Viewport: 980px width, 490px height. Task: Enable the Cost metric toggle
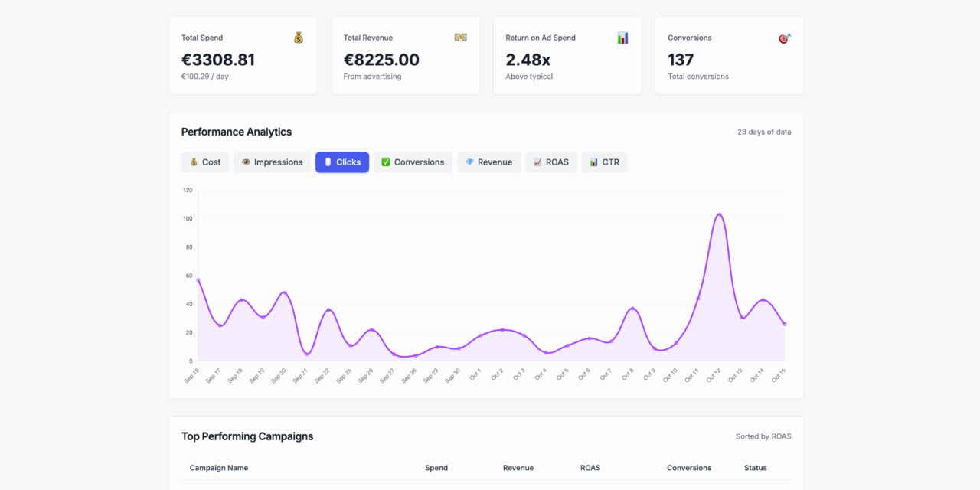coord(204,162)
